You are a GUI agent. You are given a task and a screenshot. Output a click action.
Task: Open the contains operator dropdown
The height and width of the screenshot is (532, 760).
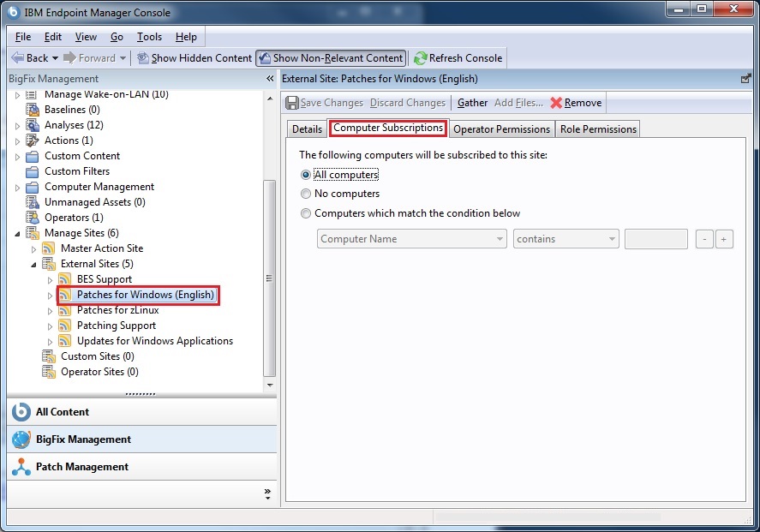tap(566, 239)
